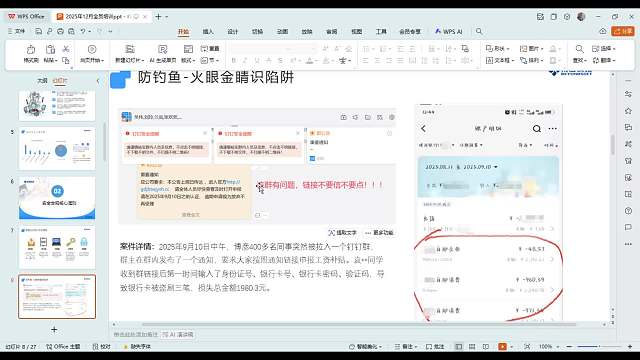Open the Shape (形状) dropdown
The image size is (640, 360).
coord(498,49)
